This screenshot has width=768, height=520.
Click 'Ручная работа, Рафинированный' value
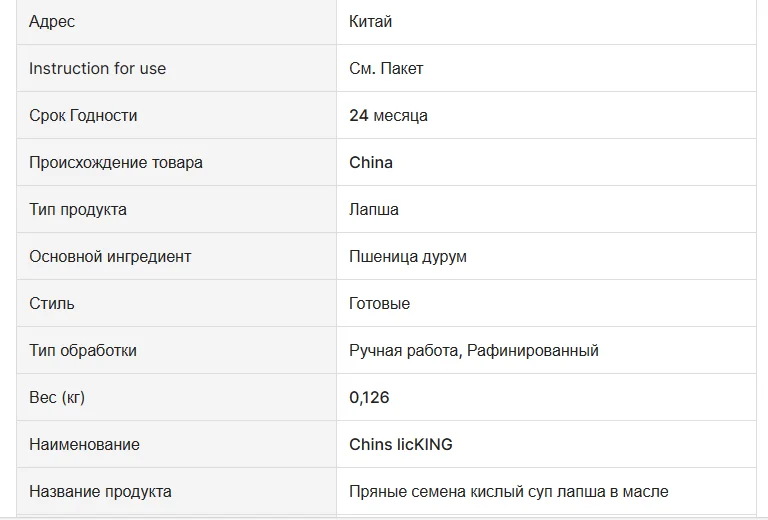click(x=474, y=350)
